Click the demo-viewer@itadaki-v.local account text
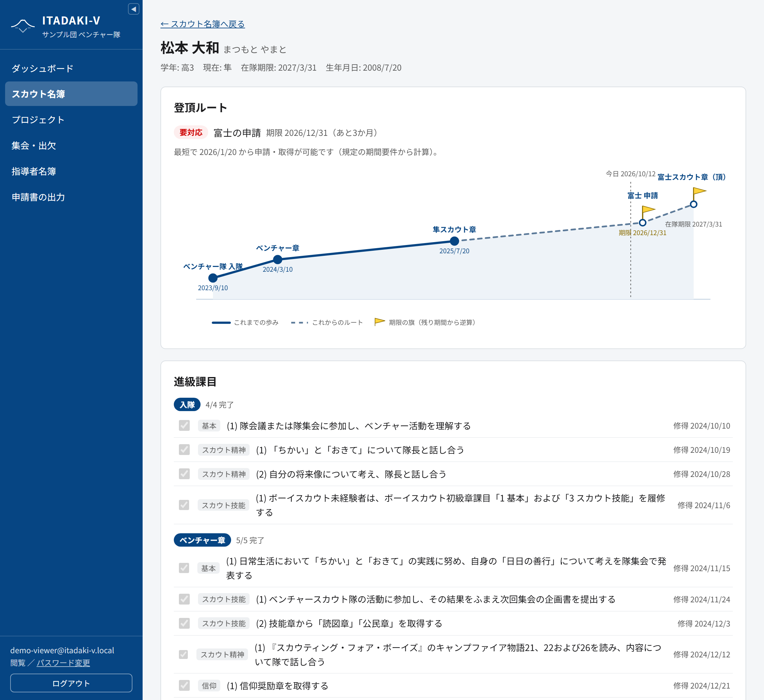This screenshot has width=764, height=700. click(x=62, y=650)
